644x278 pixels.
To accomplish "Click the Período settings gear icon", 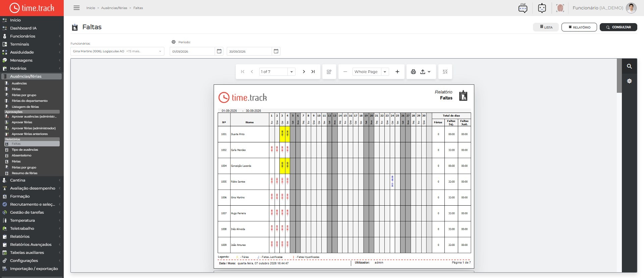I will point(173,42).
